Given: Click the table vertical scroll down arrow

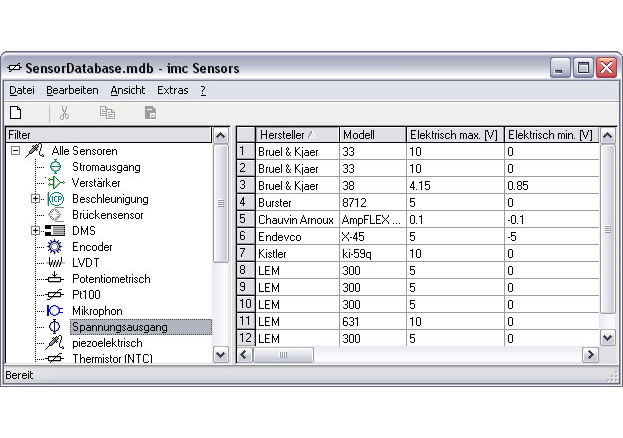Looking at the screenshot, I should (x=608, y=338).
